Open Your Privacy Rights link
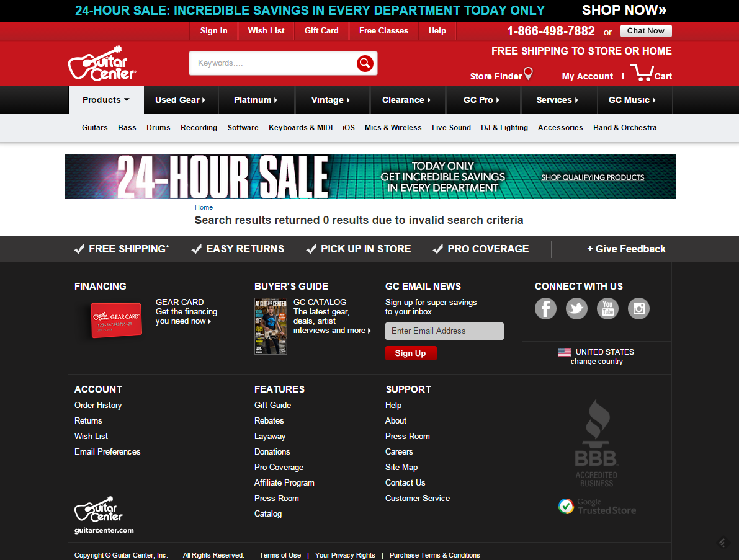Screen dimensions: 739x560 pyautogui.click(x=345, y=555)
